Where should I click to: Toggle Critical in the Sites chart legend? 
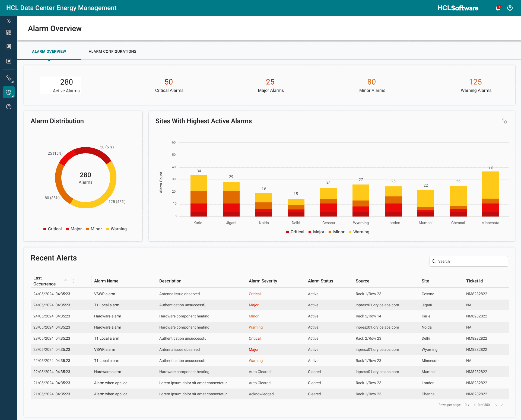tap(295, 232)
